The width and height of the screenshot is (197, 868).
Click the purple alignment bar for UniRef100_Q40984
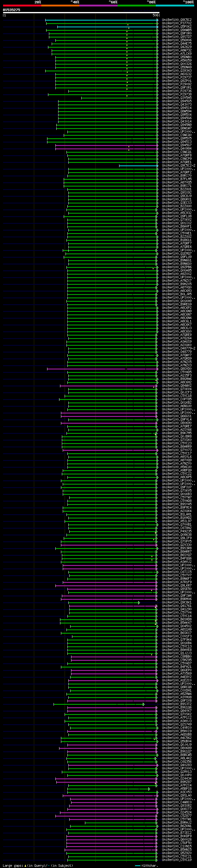107,149
